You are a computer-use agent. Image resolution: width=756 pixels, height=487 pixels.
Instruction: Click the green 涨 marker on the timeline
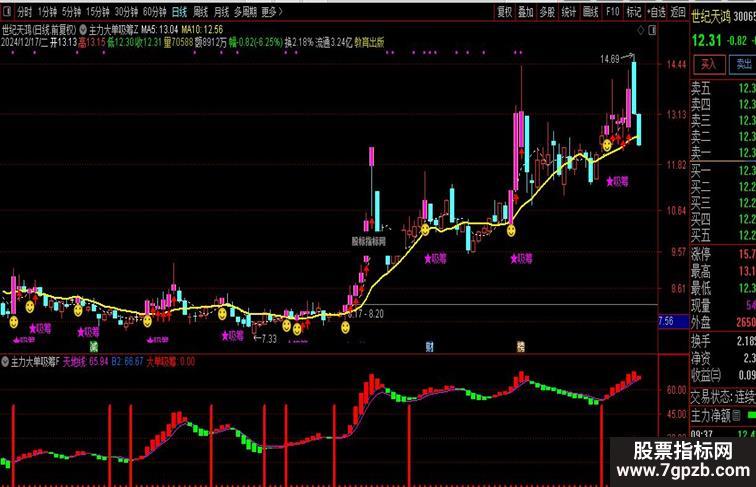(x=94, y=346)
